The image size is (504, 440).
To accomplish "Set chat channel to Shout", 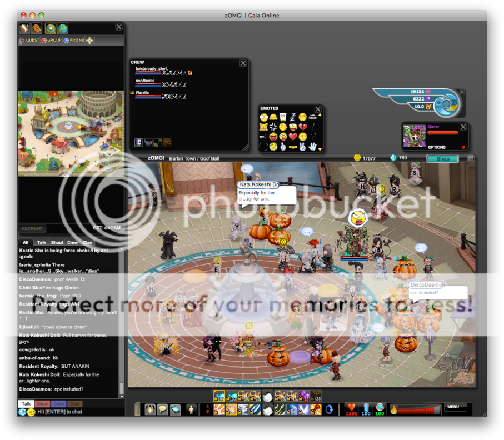I will (x=42, y=404).
